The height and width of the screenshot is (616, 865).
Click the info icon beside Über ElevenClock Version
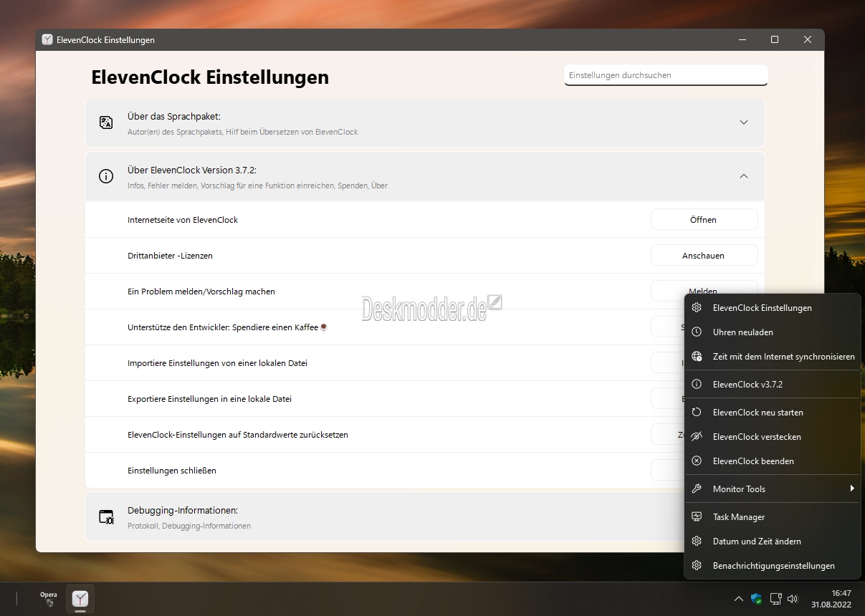tap(106, 176)
